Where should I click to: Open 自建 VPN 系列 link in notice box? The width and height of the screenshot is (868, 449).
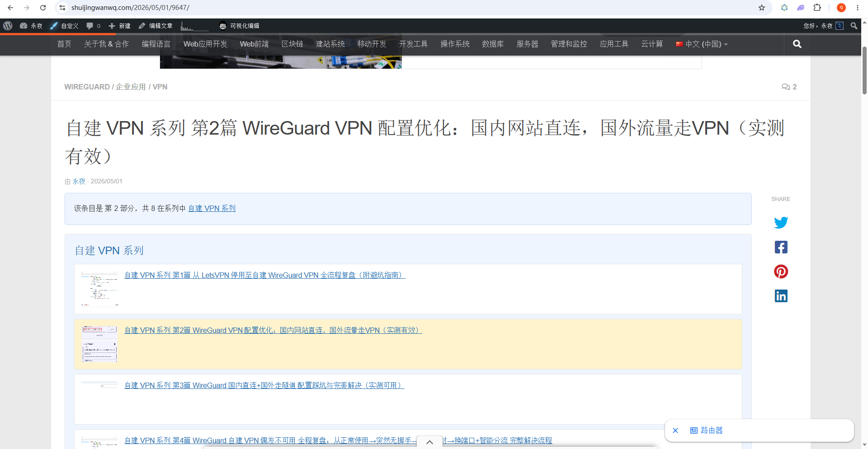coord(212,208)
